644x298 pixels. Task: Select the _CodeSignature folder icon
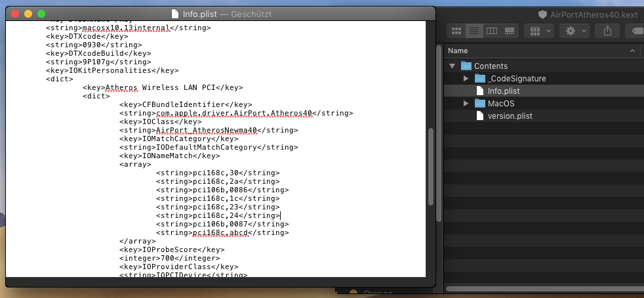tap(479, 78)
